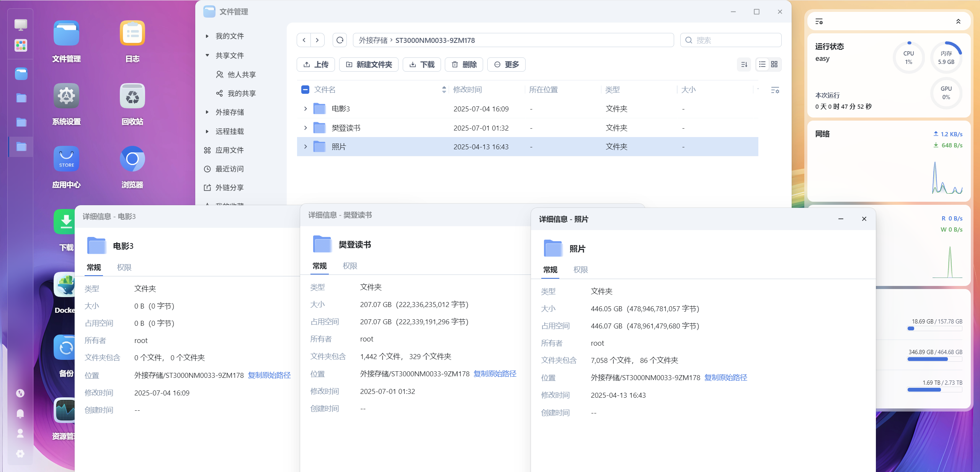The image size is (980, 472).
Task: Open the user profile icon in the dock
Action: click(x=20, y=433)
